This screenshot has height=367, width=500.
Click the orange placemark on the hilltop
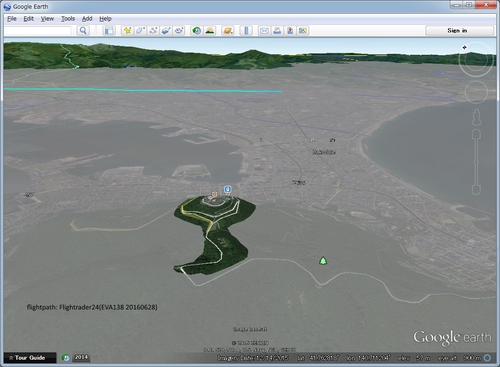tap(214, 194)
